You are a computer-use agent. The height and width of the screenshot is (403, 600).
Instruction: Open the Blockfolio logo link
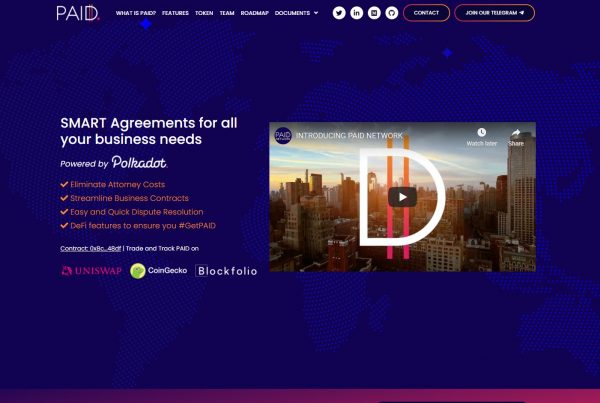click(x=226, y=271)
